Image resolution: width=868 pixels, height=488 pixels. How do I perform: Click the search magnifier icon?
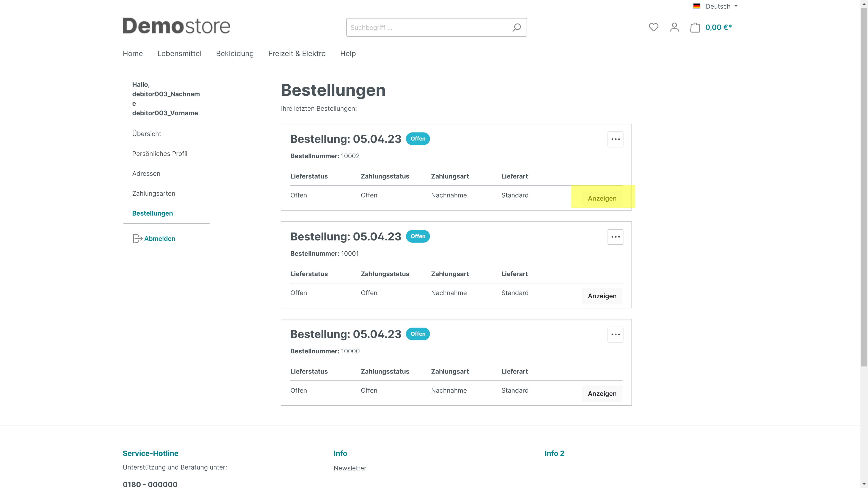516,27
